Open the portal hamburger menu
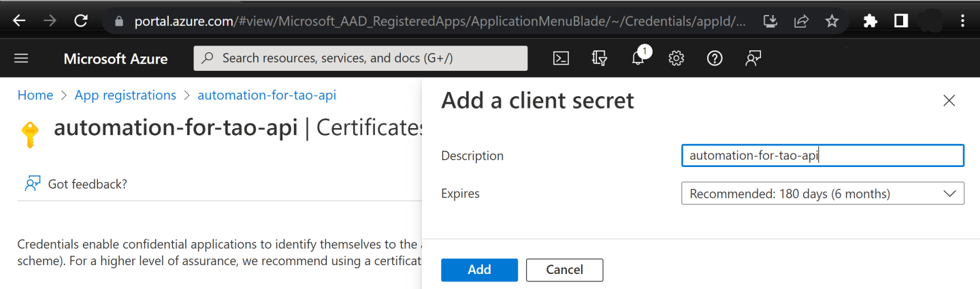Image resolution: width=980 pixels, height=289 pixels. 21,59
